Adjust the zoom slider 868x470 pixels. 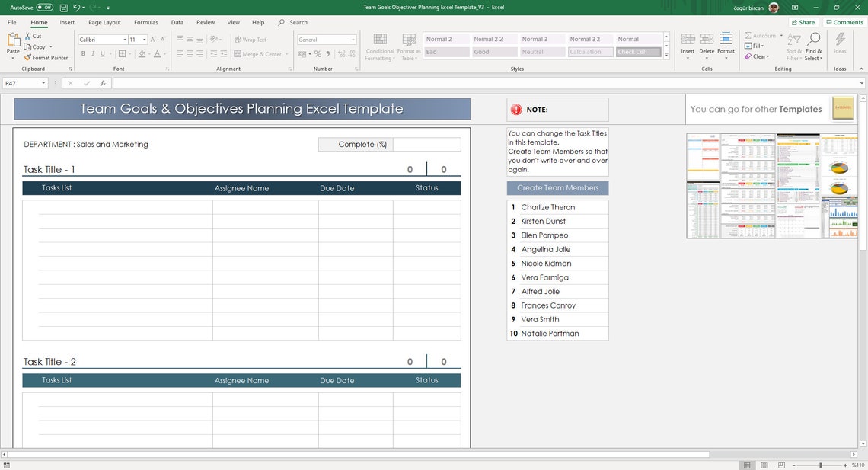[x=821, y=465]
